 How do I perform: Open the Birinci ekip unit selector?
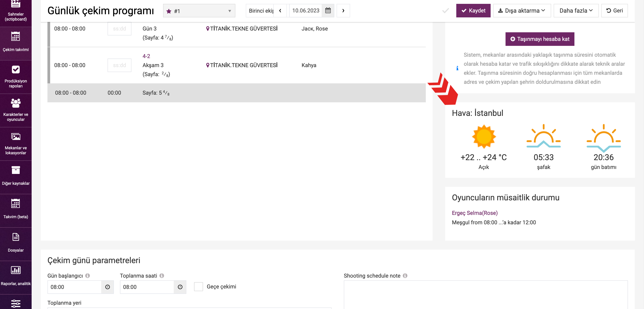tap(260, 10)
